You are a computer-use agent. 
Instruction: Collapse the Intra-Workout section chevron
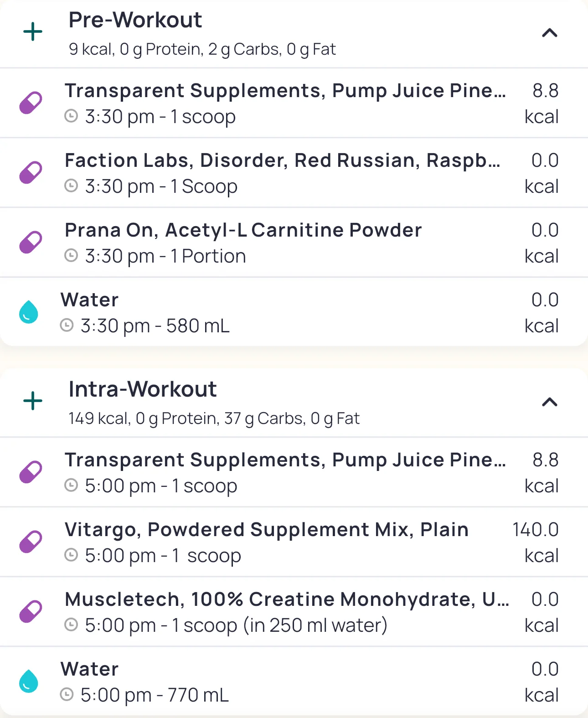[549, 402]
